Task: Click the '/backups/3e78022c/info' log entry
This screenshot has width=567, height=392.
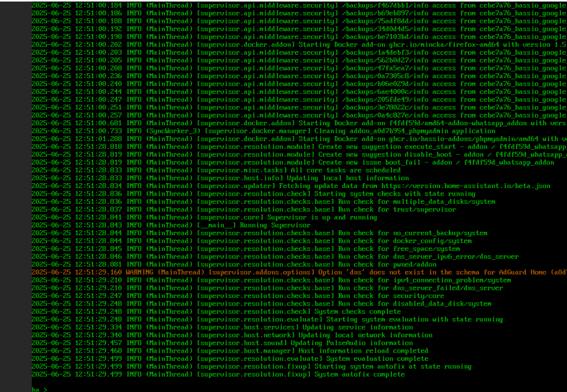Action: [x=299, y=108]
